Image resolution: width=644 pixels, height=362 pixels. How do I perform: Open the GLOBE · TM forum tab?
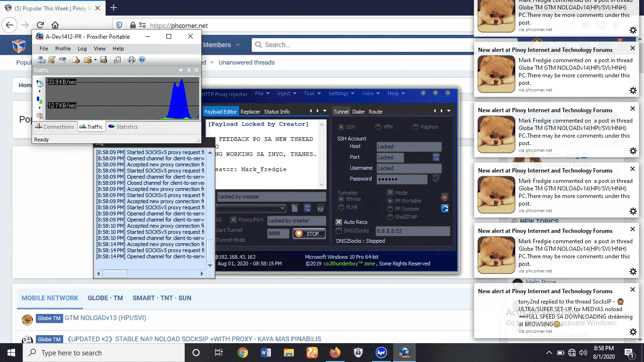coord(105,298)
